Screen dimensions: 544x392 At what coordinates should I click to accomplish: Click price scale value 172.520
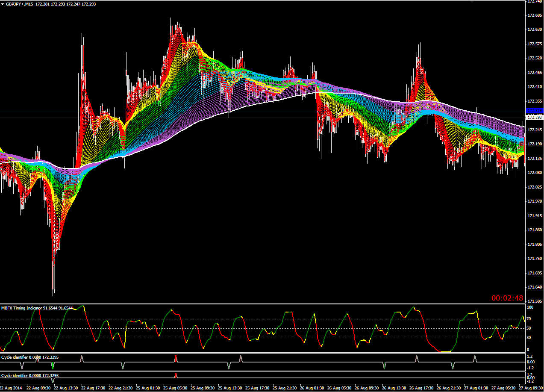pyautogui.click(x=534, y=58)
